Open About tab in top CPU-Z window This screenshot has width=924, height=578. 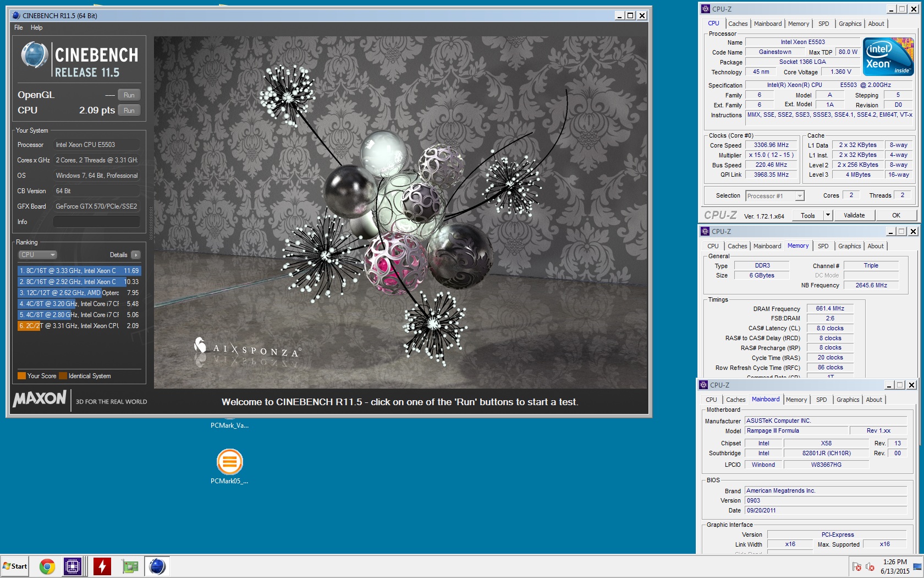coord(876,24)
